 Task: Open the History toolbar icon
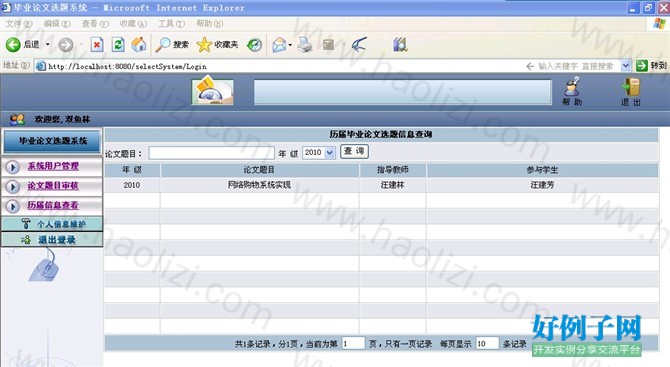point(255,44)
